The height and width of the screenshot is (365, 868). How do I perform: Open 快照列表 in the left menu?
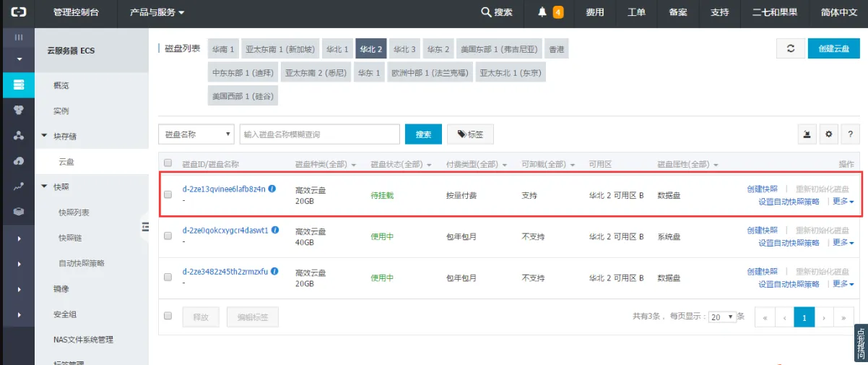tap(74, 212)
